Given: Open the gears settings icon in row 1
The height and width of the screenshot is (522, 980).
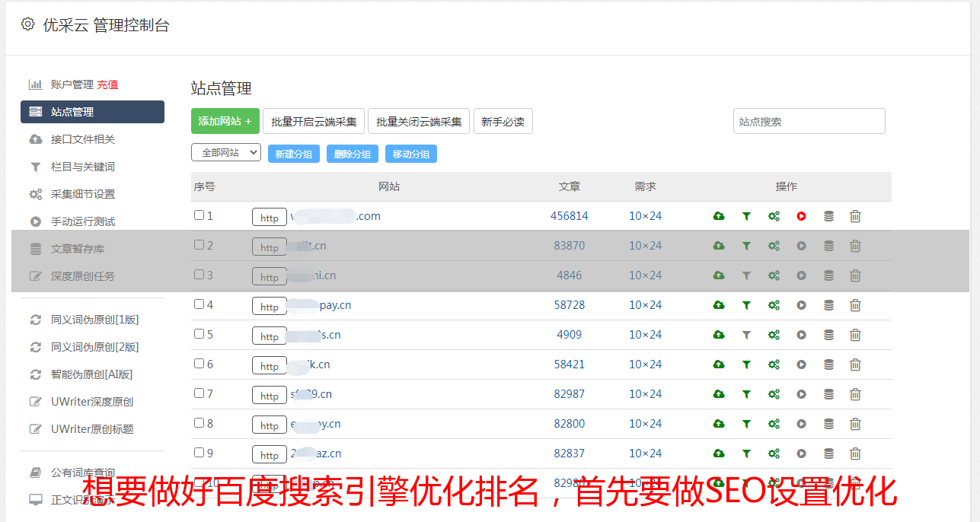Looking at the screenshot, I should (774, 216).
